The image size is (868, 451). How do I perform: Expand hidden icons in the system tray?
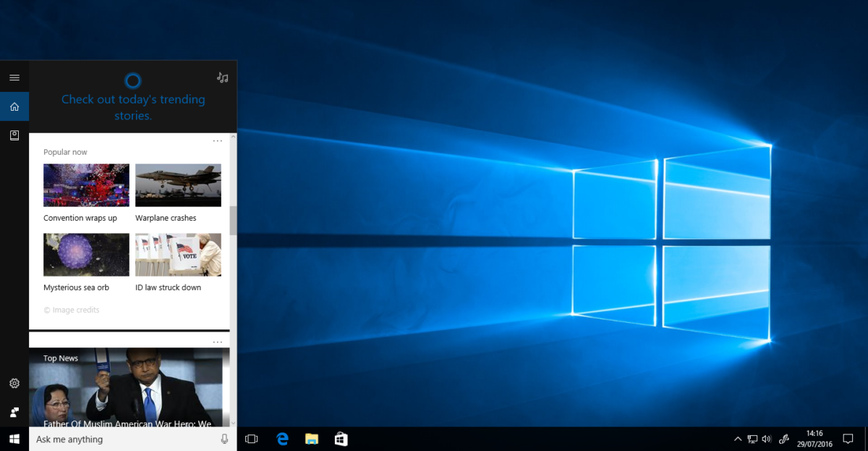(738, 439)
